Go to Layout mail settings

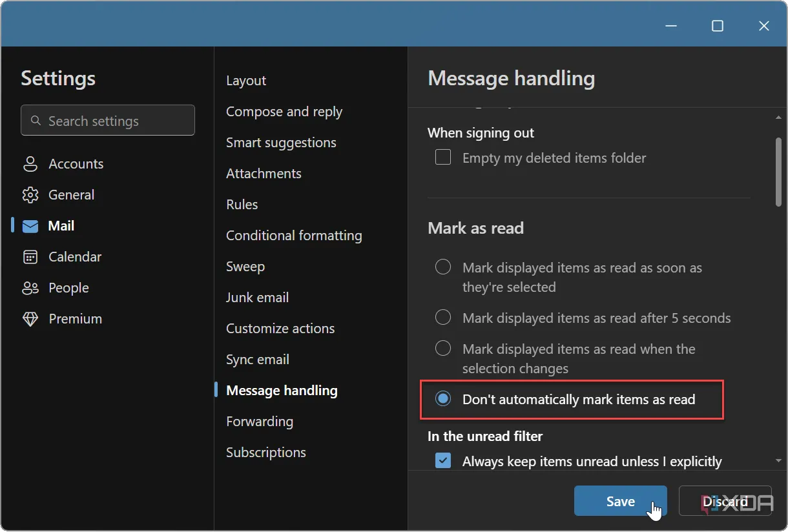(x=246, y=81)
